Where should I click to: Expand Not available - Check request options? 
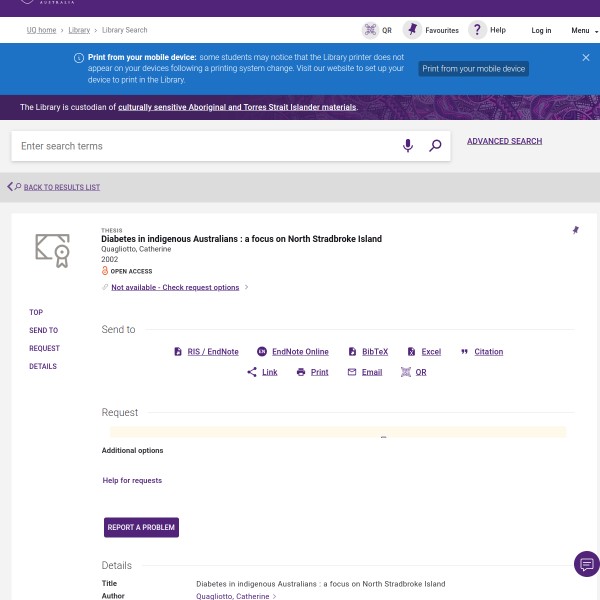(176, 287)
